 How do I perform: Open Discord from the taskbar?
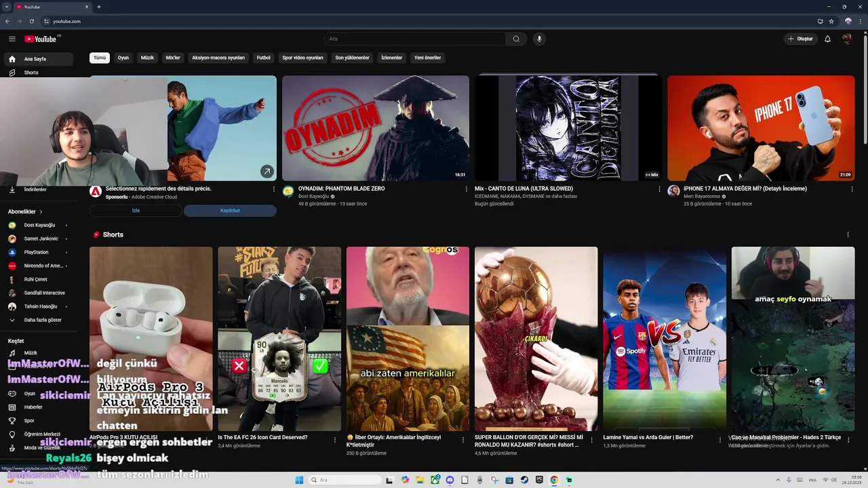tap(450, 480)
